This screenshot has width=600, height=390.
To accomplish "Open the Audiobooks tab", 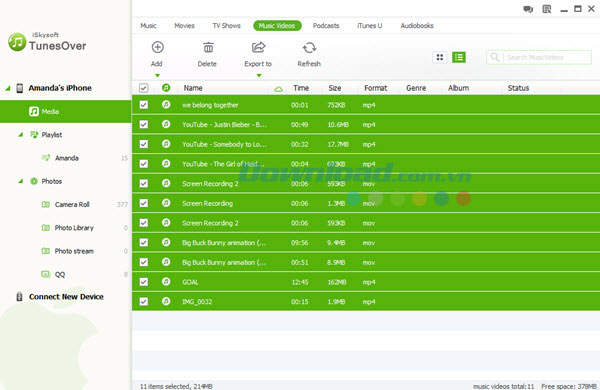I will point(417,26).
